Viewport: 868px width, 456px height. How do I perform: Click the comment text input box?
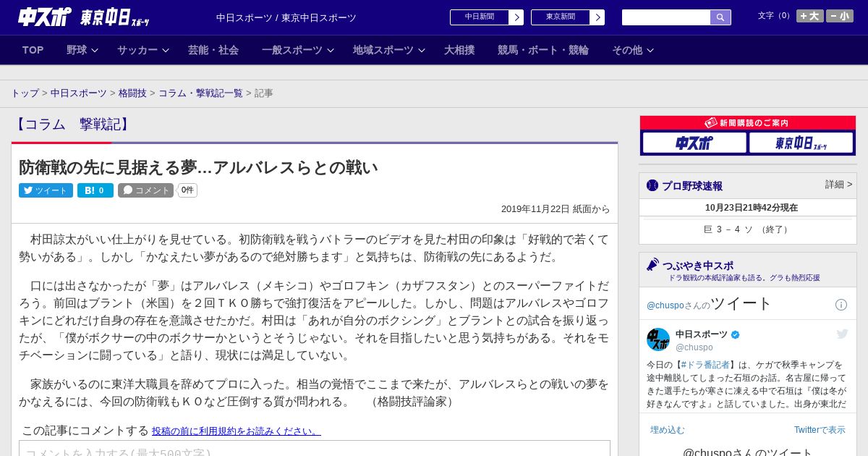pyautogui.click(x=315, y=449)
